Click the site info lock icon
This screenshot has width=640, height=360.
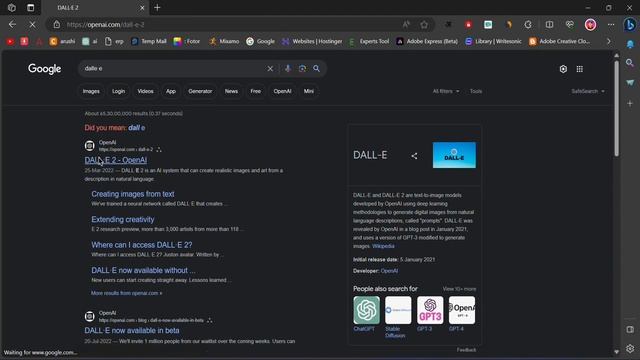(x=57, y=24)
